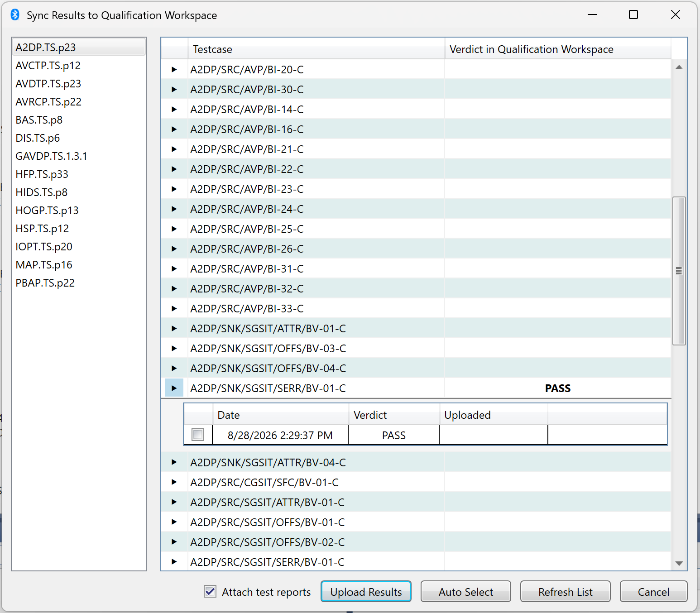Select the MAP.TS.p16 test suite
This screenshot has width=700, height=613.
click(79, 265)
